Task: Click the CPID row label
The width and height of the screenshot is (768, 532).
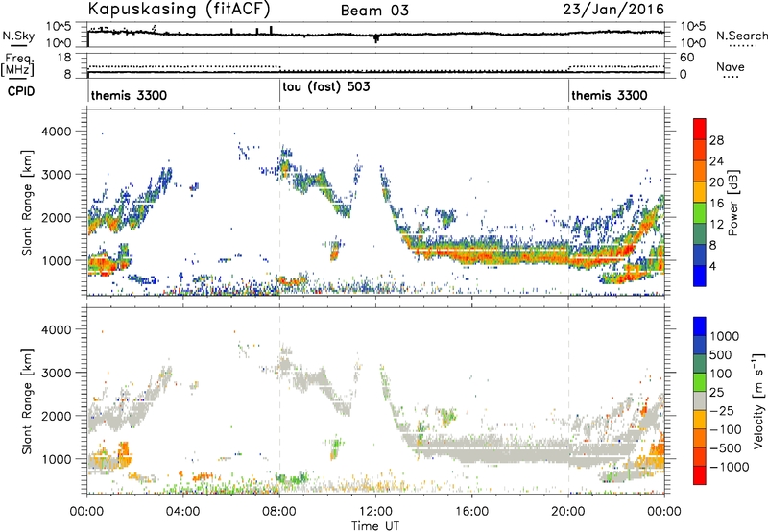Action: pyautogui.click(x=21, y=91)
